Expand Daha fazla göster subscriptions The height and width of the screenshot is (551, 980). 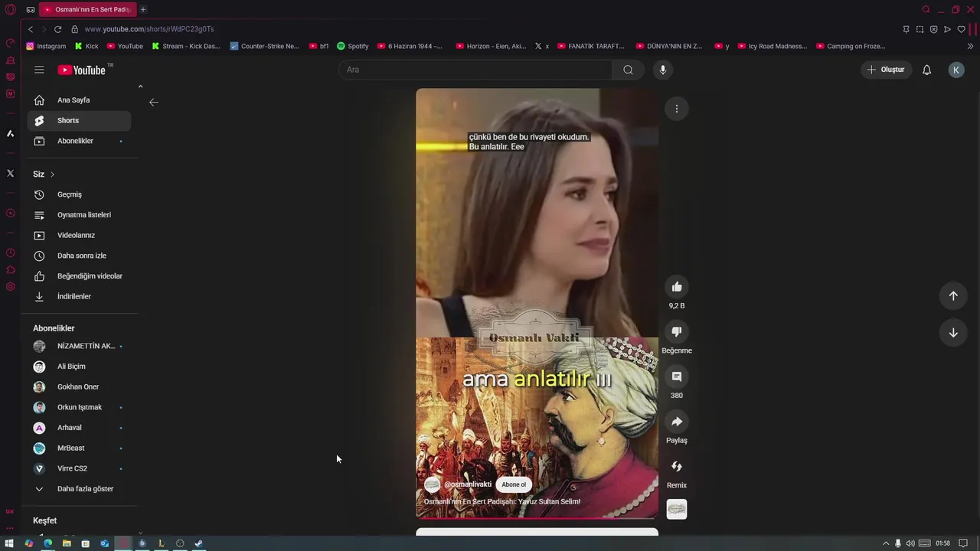click(x=79, y=489)
